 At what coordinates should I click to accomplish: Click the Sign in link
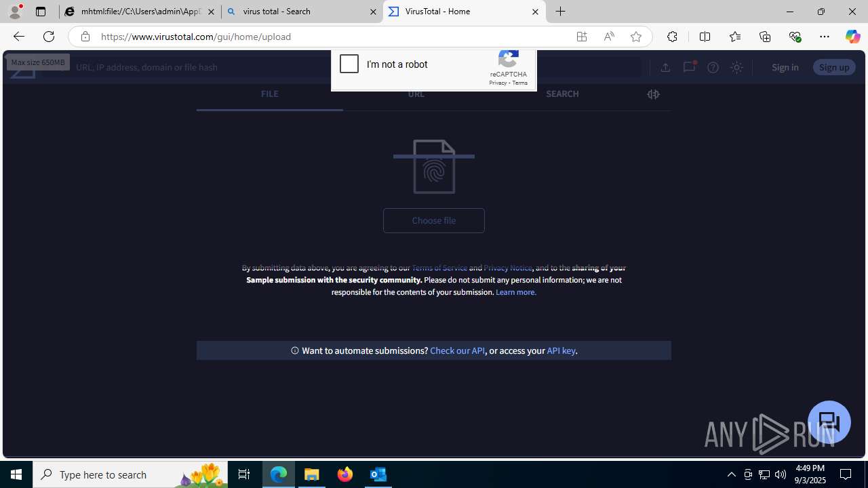785,67
